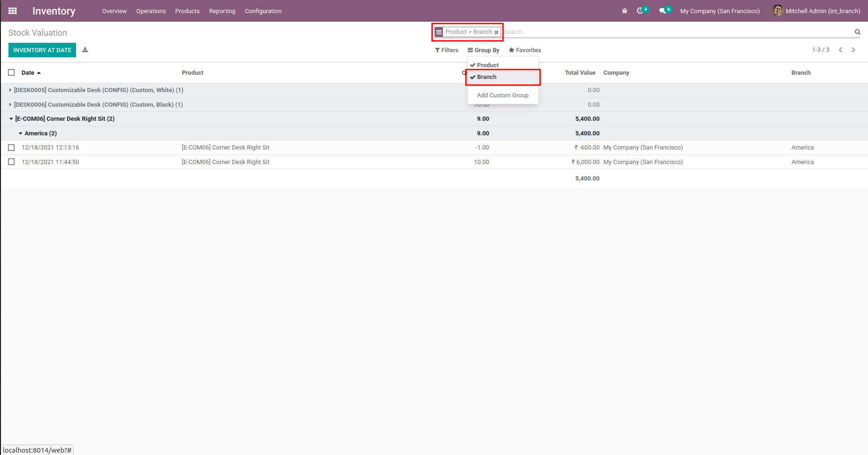Click the search magnifier icon
Viewport: 868px width, 455px height.
coord(858,32)
